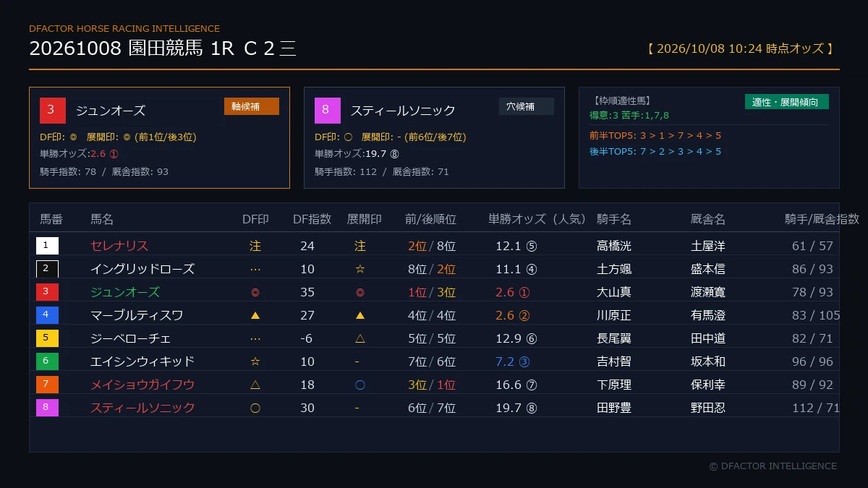Screen dimensions: 868x488
Task: Click the DF印 circle mark in the スティールソニック table row
Action: click(x=255, y=408)
